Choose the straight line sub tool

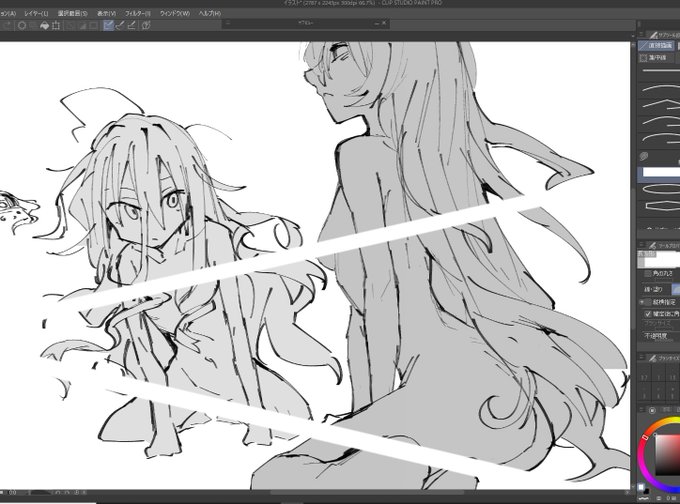(660, 70)
